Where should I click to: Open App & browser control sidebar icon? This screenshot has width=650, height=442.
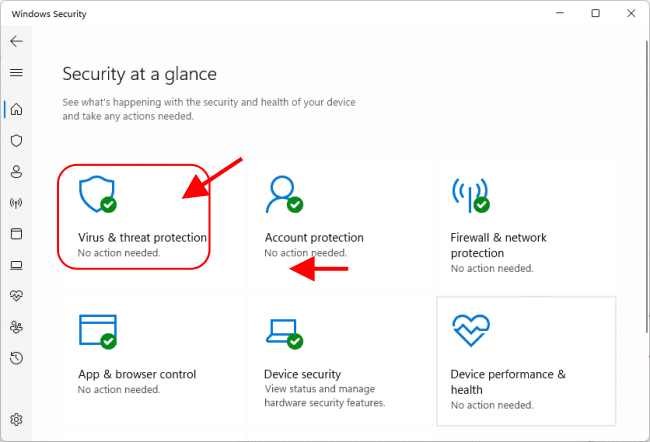[16, 233]
